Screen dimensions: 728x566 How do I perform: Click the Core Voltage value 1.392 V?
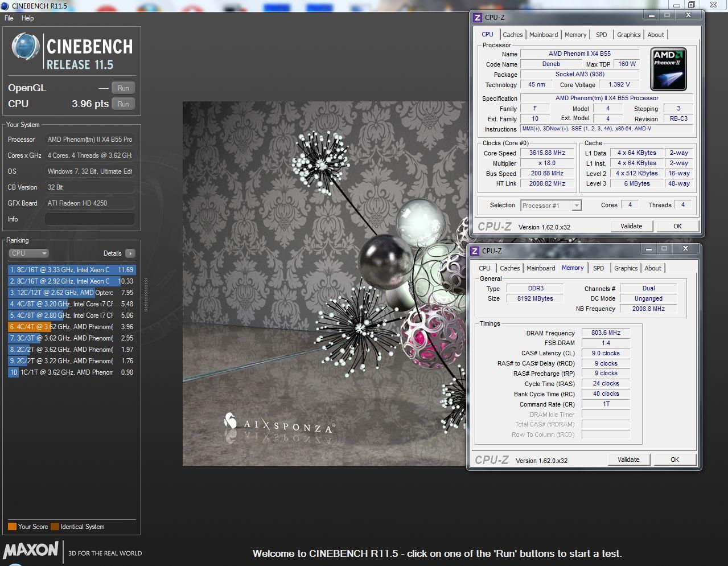point(619,84)
